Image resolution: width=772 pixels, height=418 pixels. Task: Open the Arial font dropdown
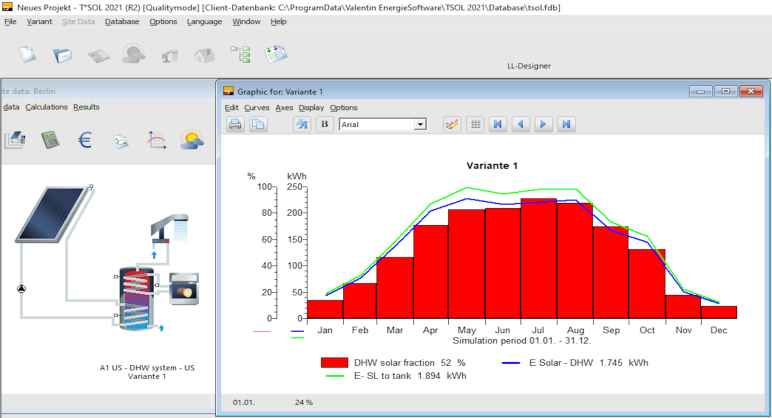[420, 125]
